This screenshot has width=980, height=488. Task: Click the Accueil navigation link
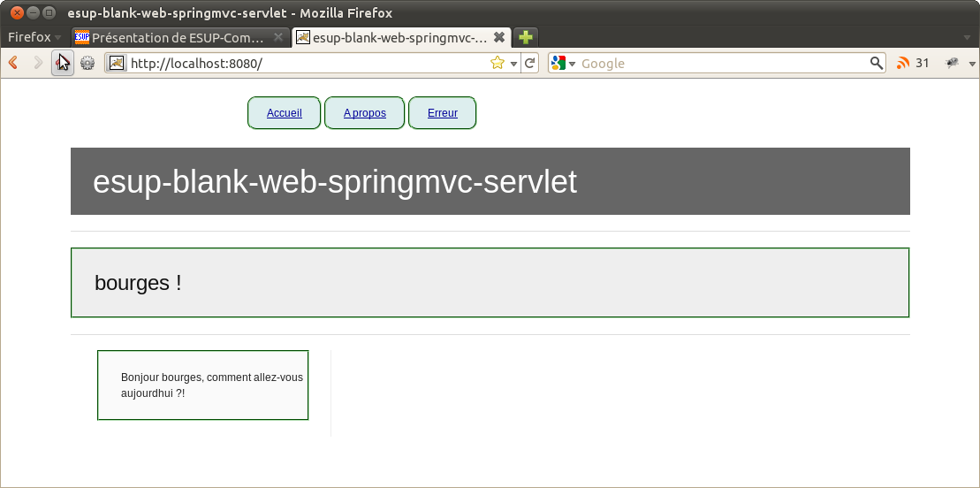click(284, 113)
